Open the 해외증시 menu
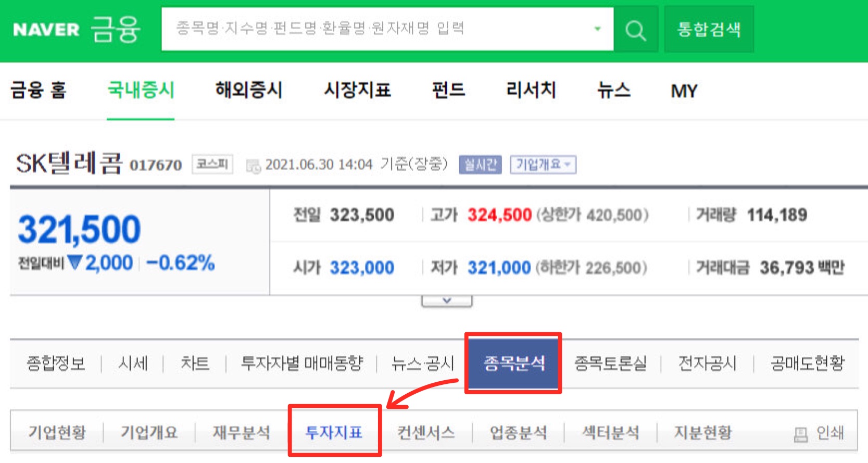This screenshot has width=868, height=463. pos(249,90)
